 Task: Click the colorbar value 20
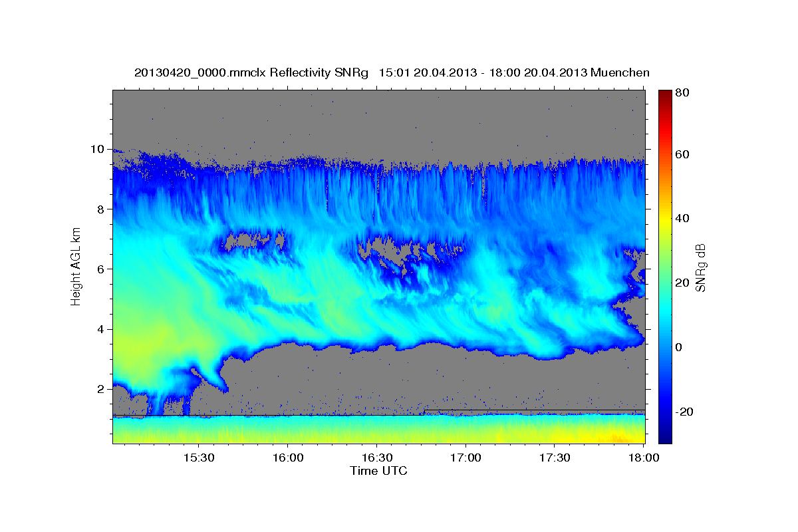pos(682,283)
